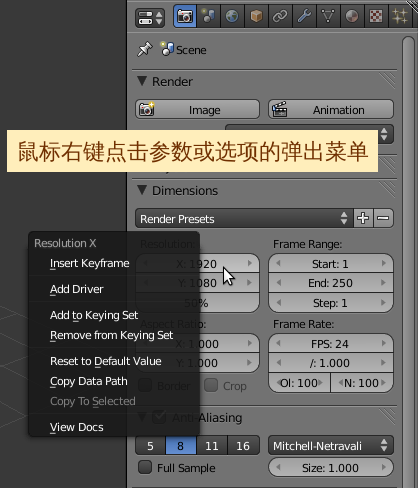Choose Reset to Default Value menu entry
The image size is (418, 488).
point(106,361)
